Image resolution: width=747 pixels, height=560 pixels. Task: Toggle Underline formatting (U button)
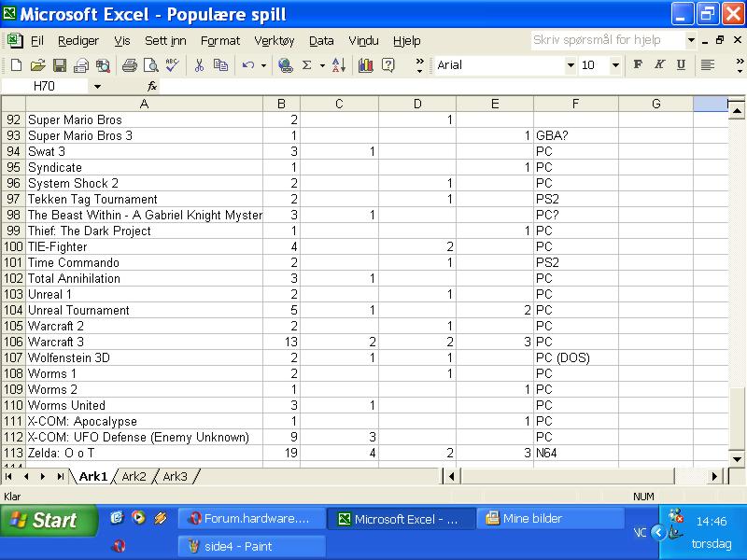tap(682, 64)
